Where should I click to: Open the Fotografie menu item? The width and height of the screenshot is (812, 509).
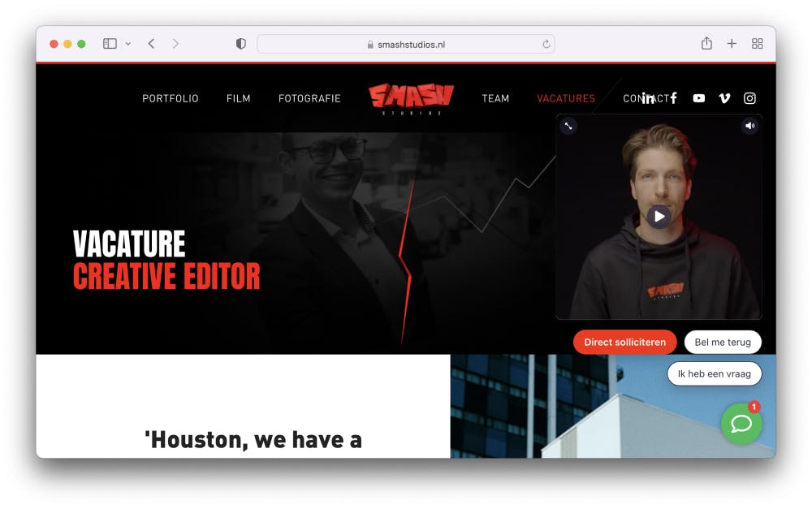tap(309, 98)
